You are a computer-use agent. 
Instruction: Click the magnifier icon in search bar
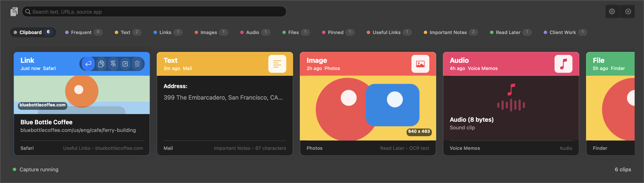(x=28, y=12)
